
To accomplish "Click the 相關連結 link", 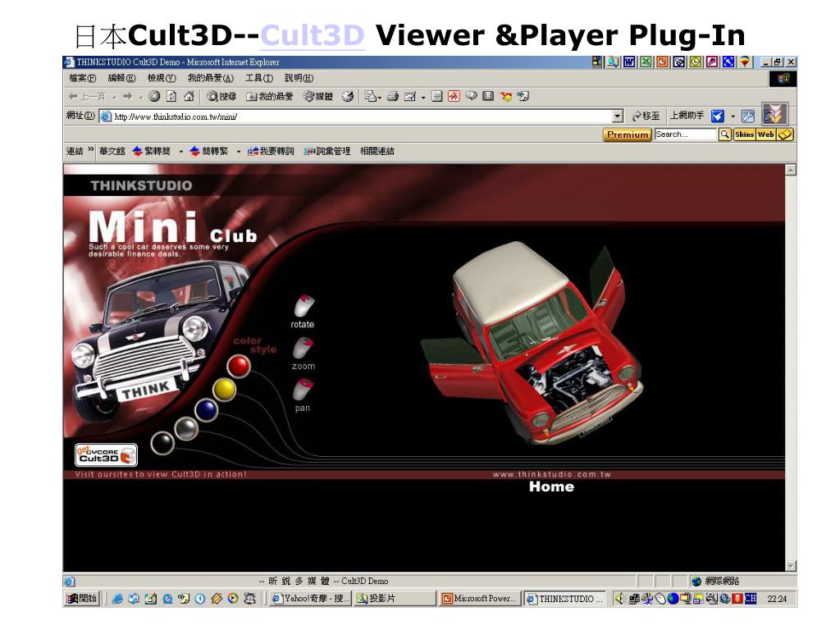I will coord(377,152).
